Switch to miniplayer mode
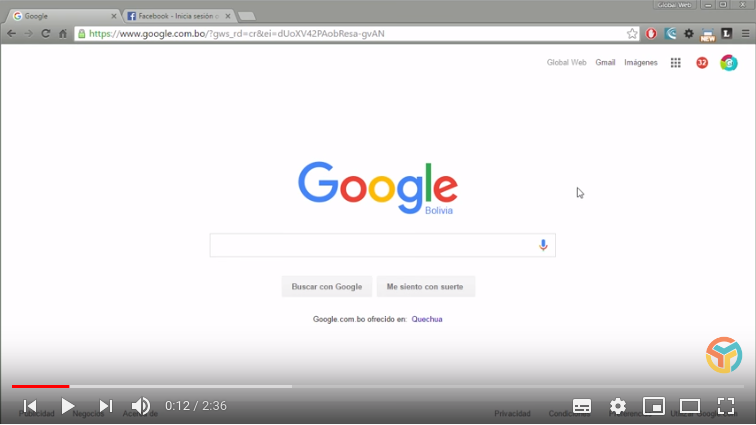This screenshot has width=756, height=425. [x=654, y=406]
